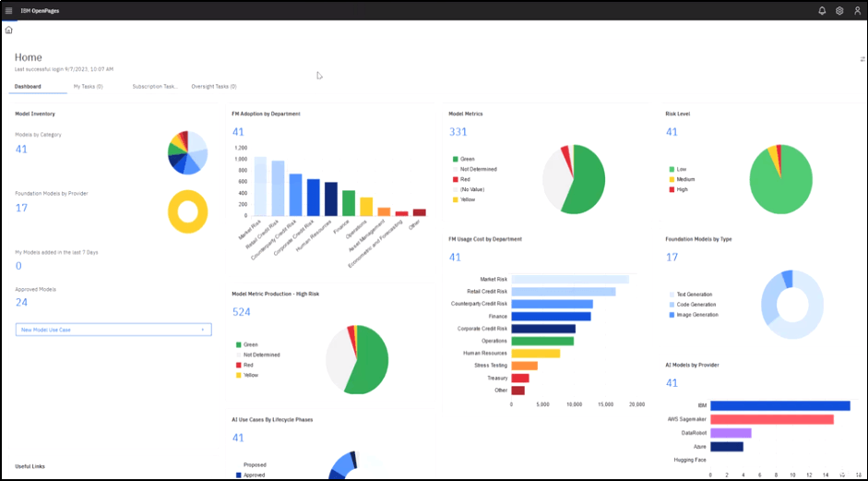Open the user profile menu
The image size is (868, 481).
858,10
